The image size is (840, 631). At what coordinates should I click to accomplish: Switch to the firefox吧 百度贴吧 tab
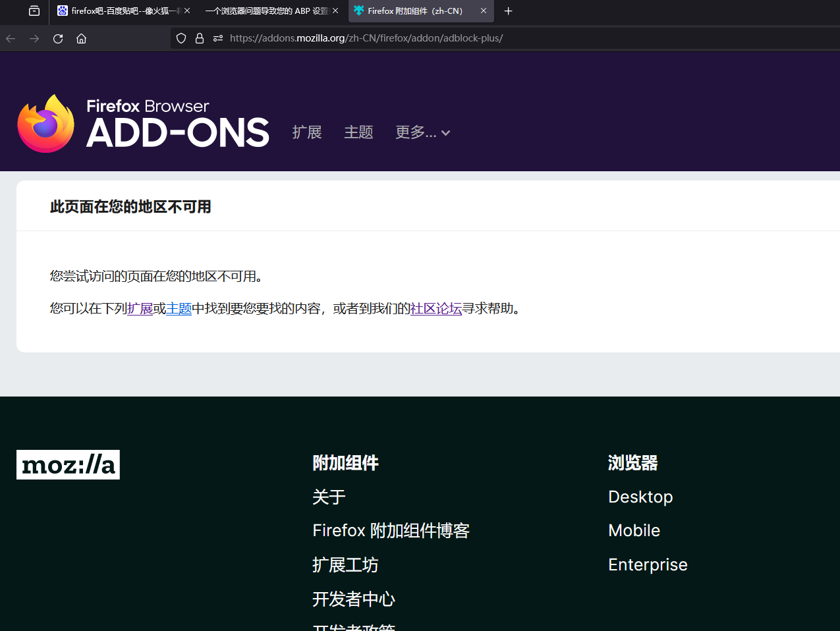tap(124, 11)
